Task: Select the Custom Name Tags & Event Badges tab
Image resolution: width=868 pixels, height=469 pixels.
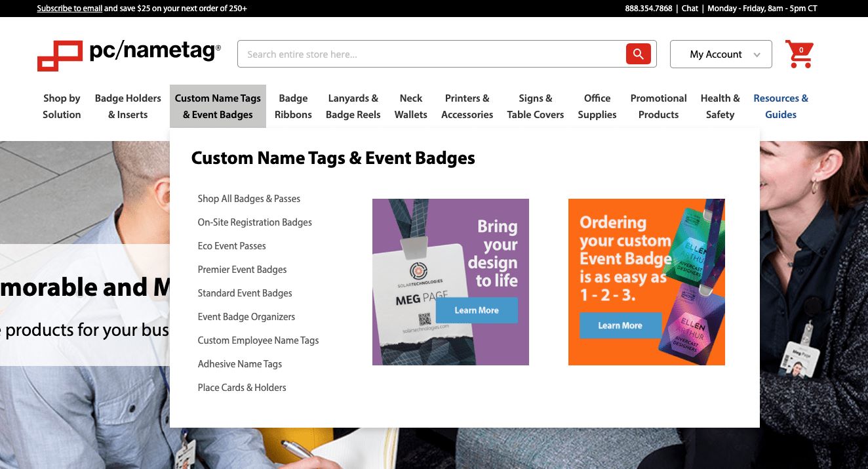Action: (x=218, y=106)
